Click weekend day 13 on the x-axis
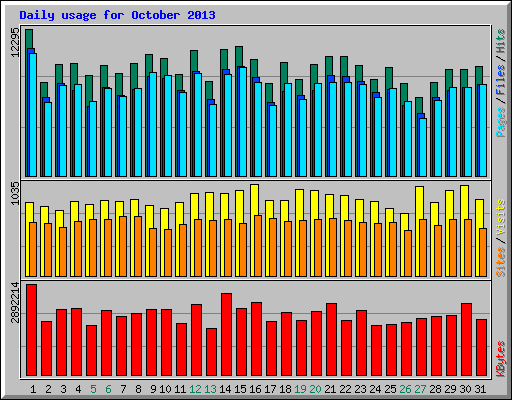Viewport: 512px width, 400px height. (210, 389)
